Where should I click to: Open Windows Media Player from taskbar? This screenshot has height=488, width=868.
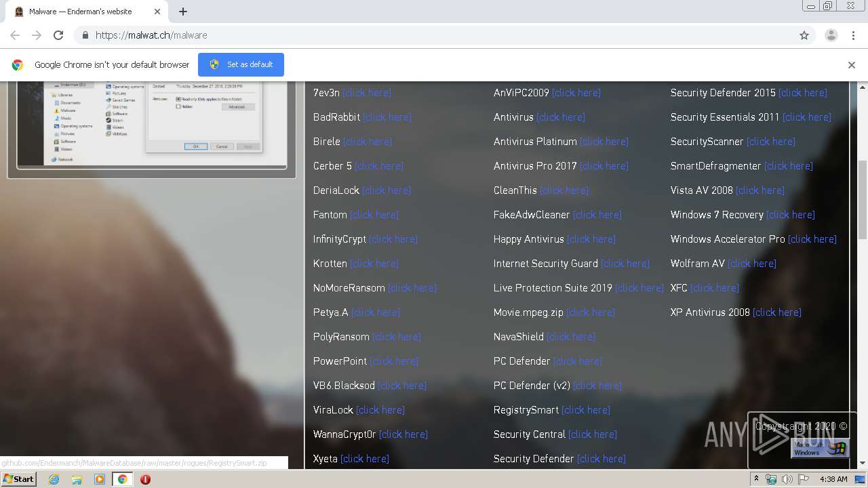tap(100, 479)
